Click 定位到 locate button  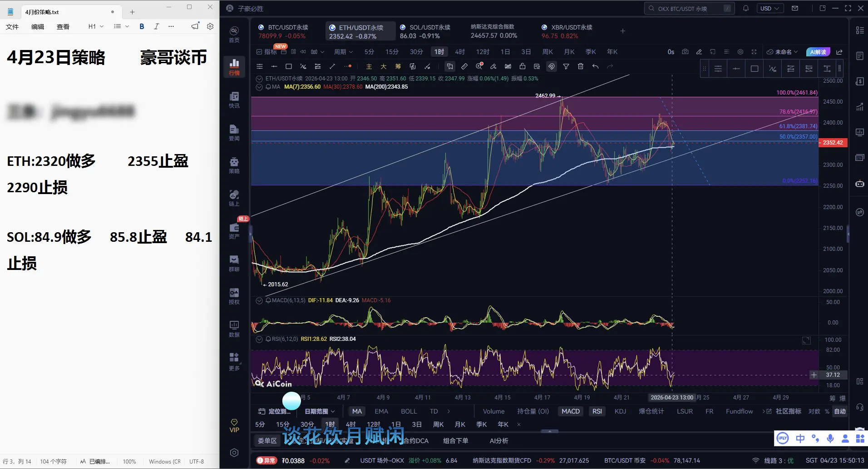pyautogui.click(x=274, y=411)
